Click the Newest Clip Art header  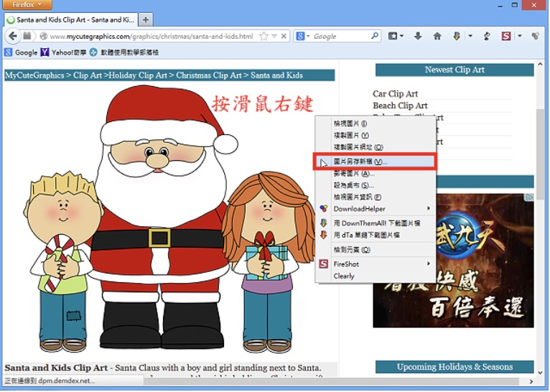(455, 70)
